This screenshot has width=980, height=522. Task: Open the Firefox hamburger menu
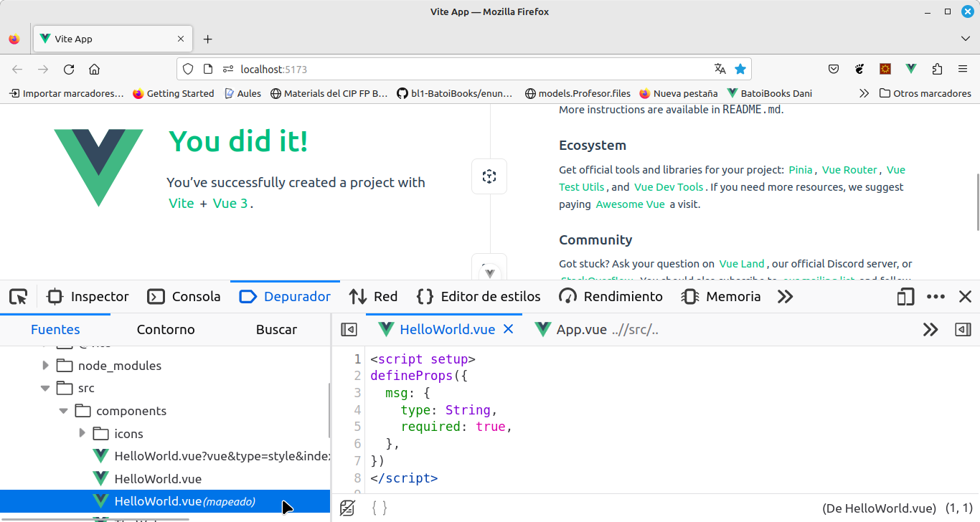click(x=963, y=70)
